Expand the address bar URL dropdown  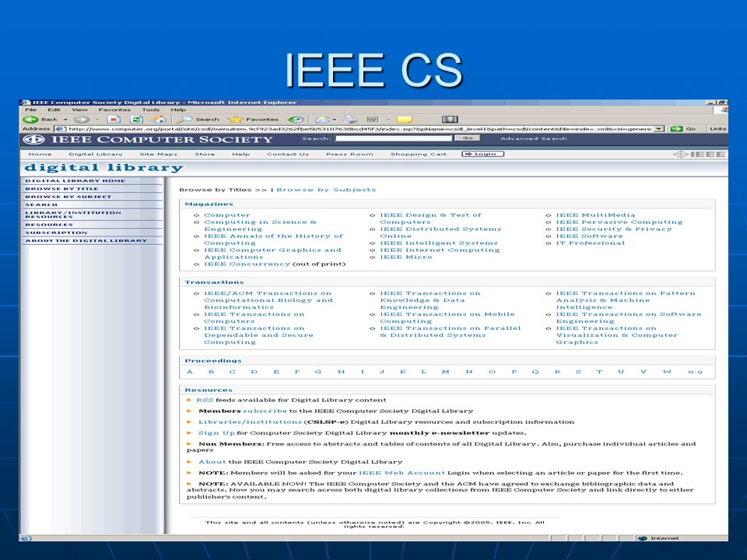[659, 129]
